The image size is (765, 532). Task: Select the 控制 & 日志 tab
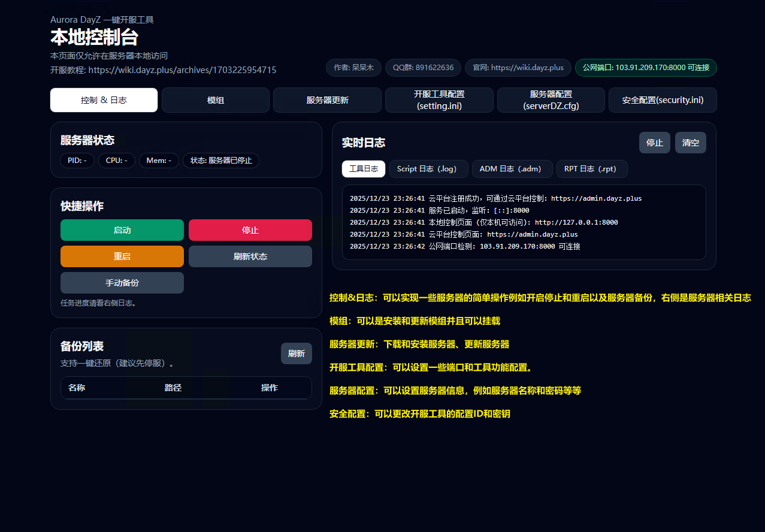coord(104,100)
